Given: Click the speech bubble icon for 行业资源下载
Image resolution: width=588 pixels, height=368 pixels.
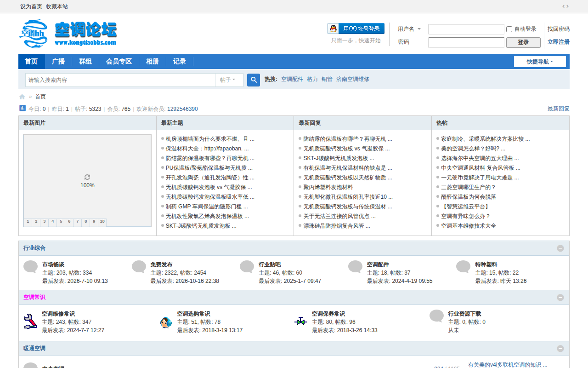Looking at the screenshot, I should tap(436, 316).
